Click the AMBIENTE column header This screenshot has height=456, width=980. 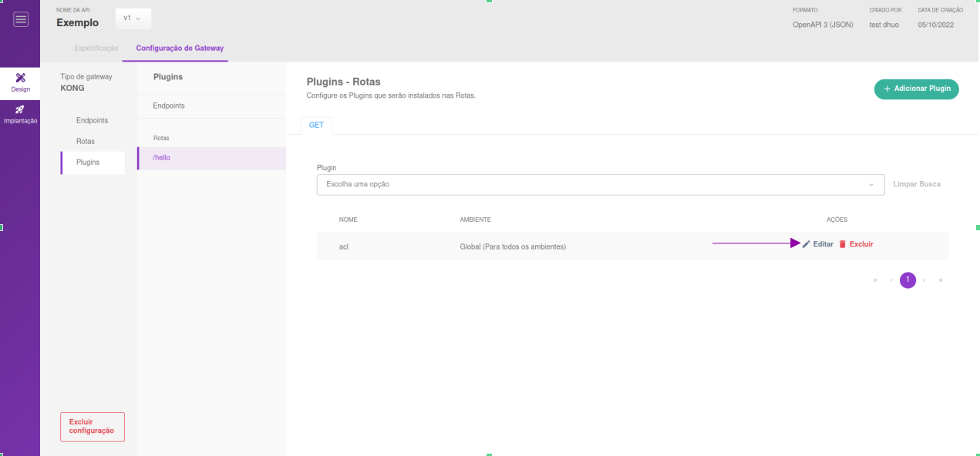coord(476,220)
